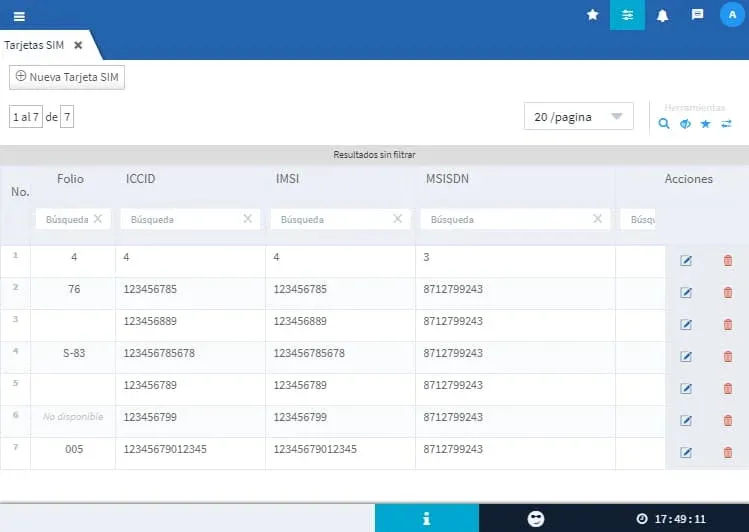749x532 pixels.
Task: Click the favorites star in the top bar
Action: coord(592,15)
